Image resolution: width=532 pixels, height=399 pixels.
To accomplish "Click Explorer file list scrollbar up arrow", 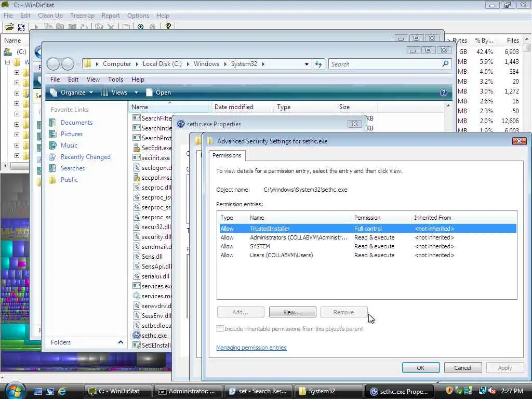I will coord(448,107).
